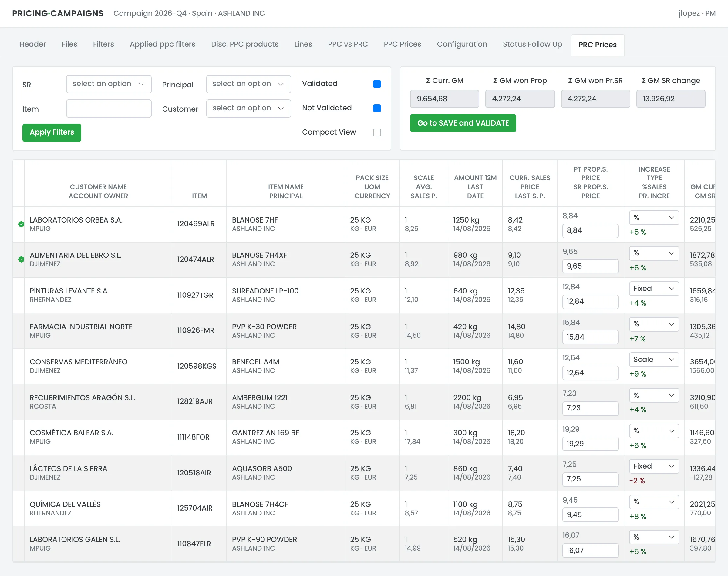Open increase type dropdown for PINTURAS LEVANTE
Screen dimensions: 728x576
[x=654, y=289]
